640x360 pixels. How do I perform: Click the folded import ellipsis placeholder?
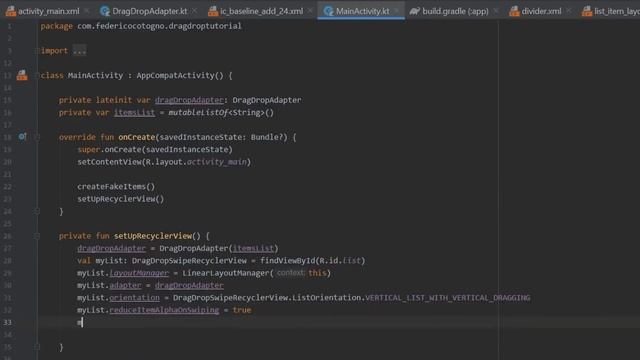[80, 51]
